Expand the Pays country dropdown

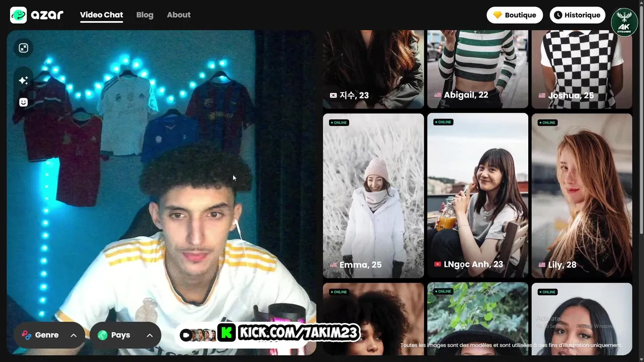click(149, 335)
